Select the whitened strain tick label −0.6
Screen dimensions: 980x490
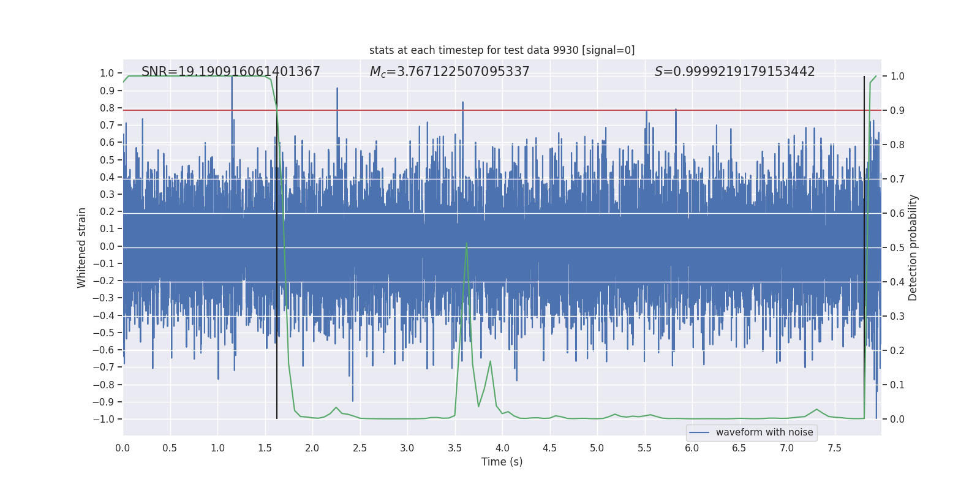pos(104,350)
